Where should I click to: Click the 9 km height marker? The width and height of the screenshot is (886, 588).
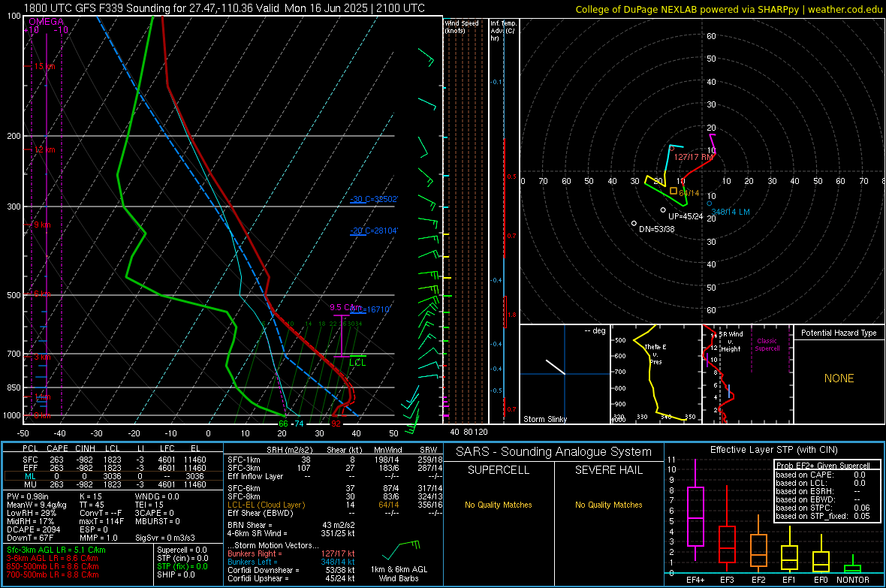tap(42, 225)
